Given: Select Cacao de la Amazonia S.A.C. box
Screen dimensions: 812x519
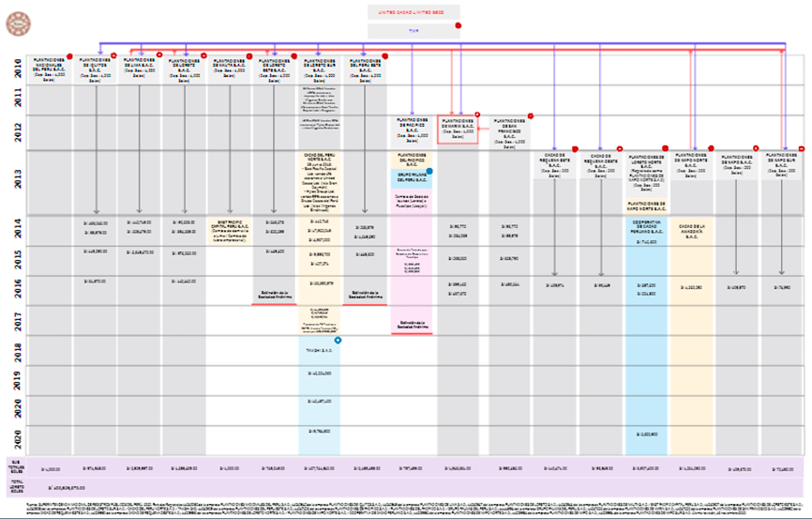Looking at the screenshot, I should point(691,231).
